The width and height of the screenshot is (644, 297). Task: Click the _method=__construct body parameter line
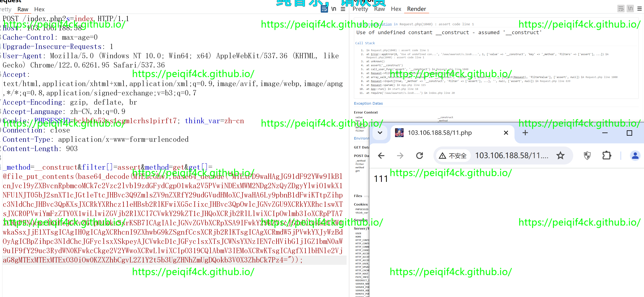(108, 167)
